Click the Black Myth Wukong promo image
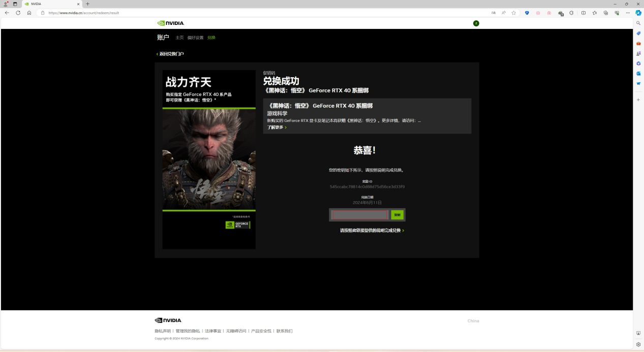Viewport: 644px width, 352px height. pos(209,159)
